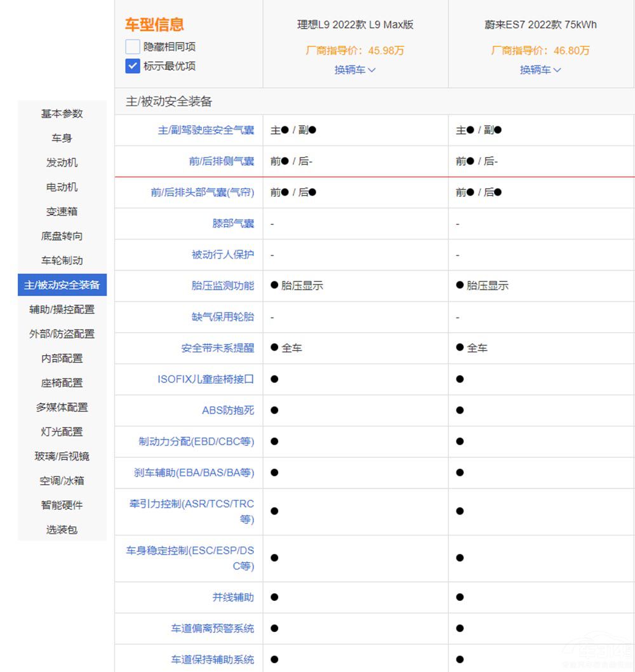Go to 基本参数 in sidebar
Screen dimensions: 635x672
(62, 114)
